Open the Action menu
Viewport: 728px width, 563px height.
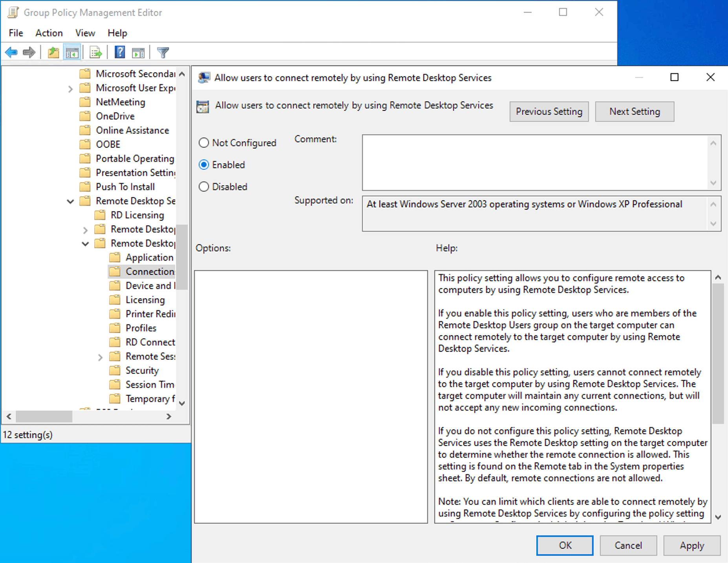coord(49,33)
